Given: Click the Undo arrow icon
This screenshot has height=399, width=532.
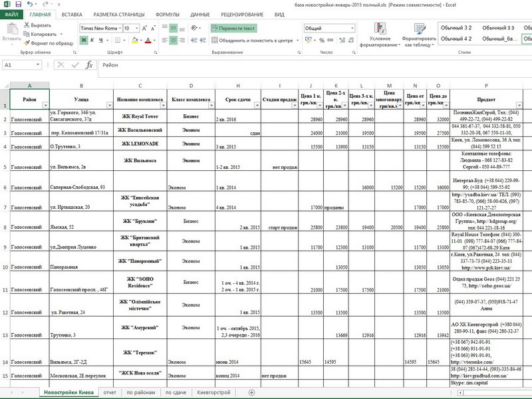Looking at the screenshot, I should pos(30,5).
